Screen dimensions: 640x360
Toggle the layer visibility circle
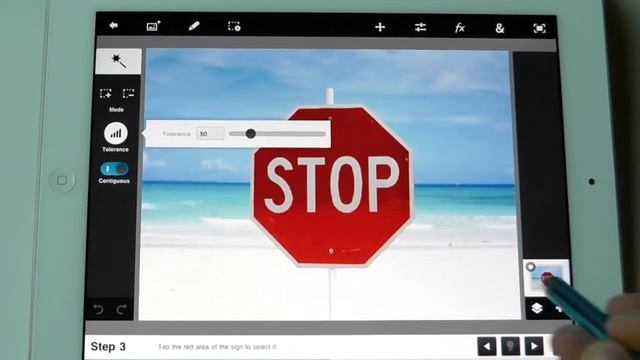click(530, 267)
